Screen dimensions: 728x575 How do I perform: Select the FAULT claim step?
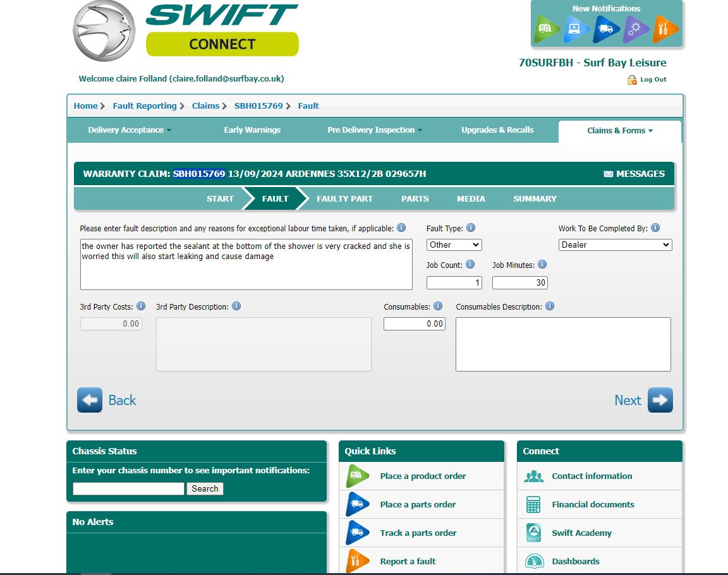[276, 198]
